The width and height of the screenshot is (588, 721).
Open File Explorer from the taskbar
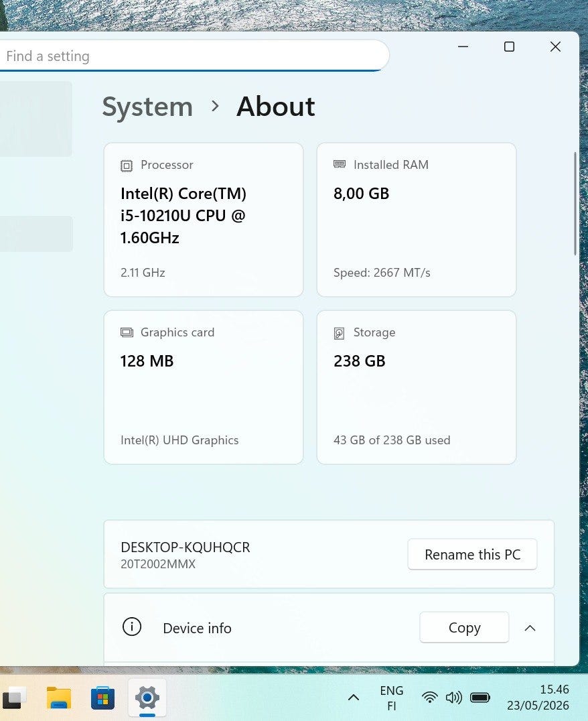click(59, 698)
